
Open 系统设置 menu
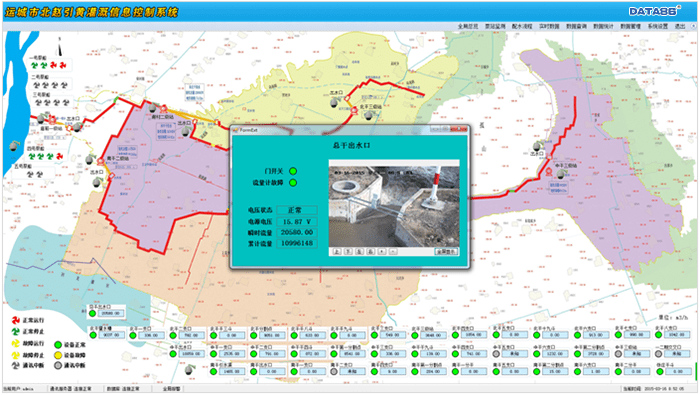[x=658, y=26]
